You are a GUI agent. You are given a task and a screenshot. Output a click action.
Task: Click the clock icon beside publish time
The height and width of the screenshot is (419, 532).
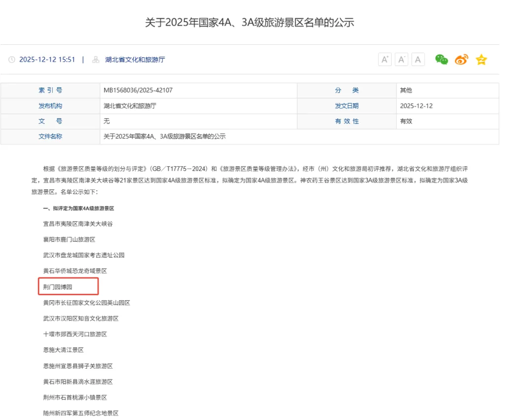[x=12, y=60]
